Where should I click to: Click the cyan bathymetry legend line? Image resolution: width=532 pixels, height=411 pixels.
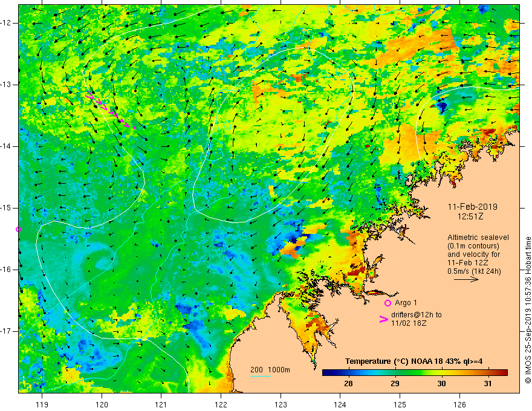click(260, 376)
